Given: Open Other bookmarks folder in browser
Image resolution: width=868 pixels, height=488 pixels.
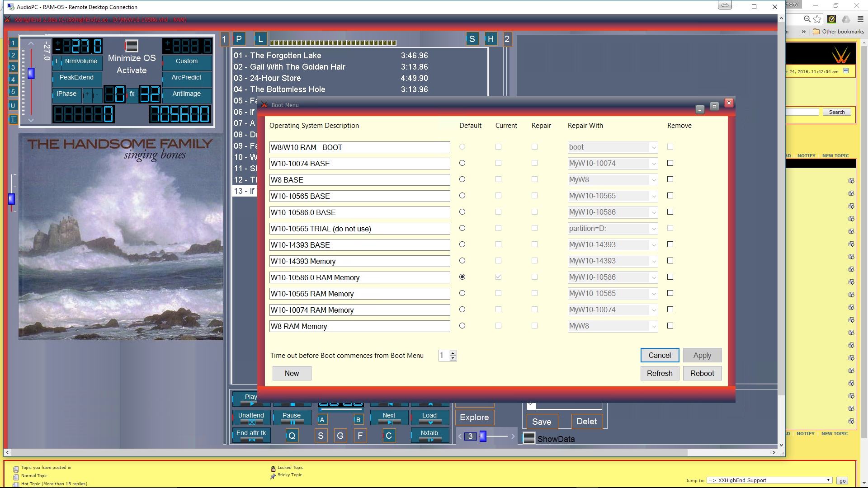Looking at the screenshot, I should pos(838,32).
